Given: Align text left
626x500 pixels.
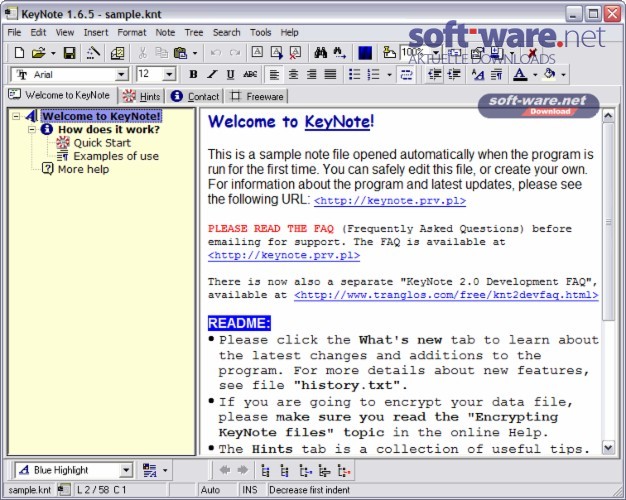Looking at the screenshot, I should (x=274, y=75).
